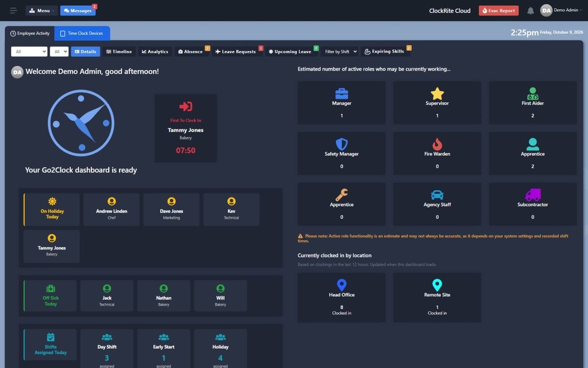Expand the first wide All dropdown
The width and height of the screenshot is (588, 368).
pyautogui.click(x=29, y=52)
